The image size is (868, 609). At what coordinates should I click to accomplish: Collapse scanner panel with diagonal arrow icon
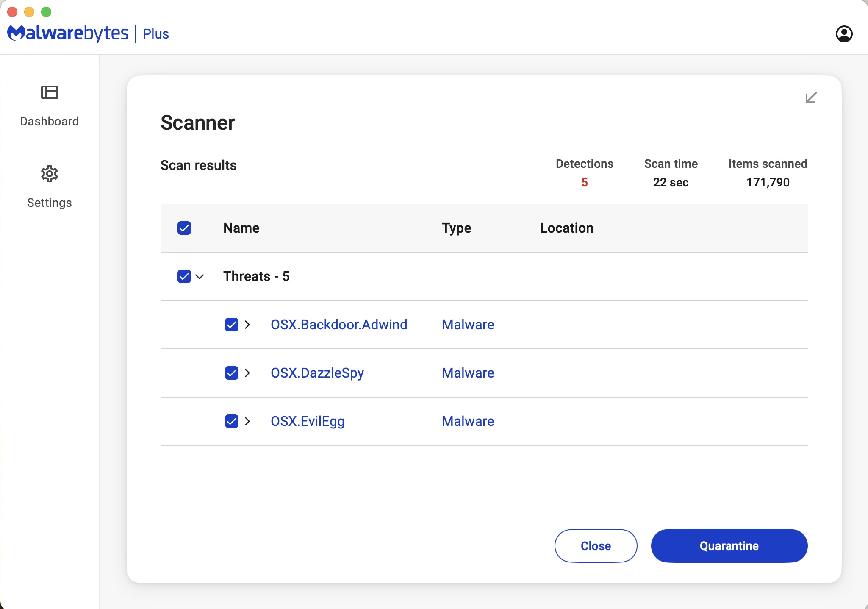click(x=811, y=98)
